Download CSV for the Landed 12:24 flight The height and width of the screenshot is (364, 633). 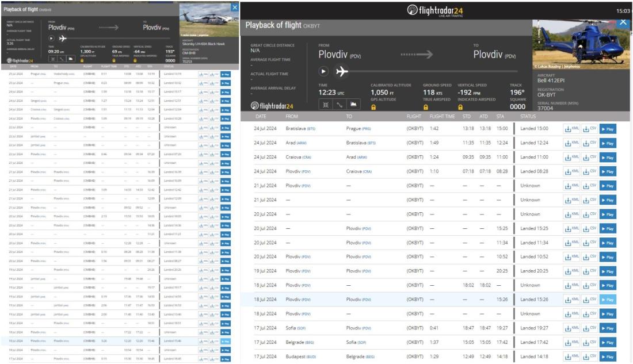(x=589, y=143)
